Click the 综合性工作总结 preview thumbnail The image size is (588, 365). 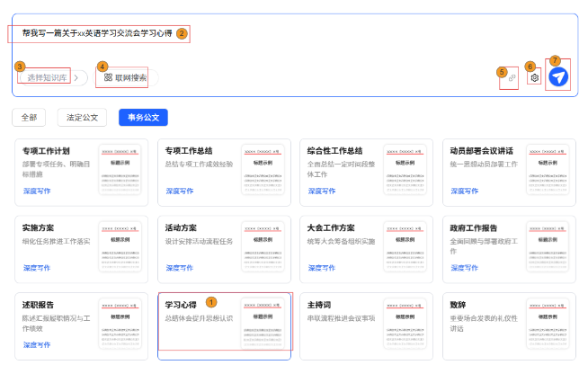405,171
